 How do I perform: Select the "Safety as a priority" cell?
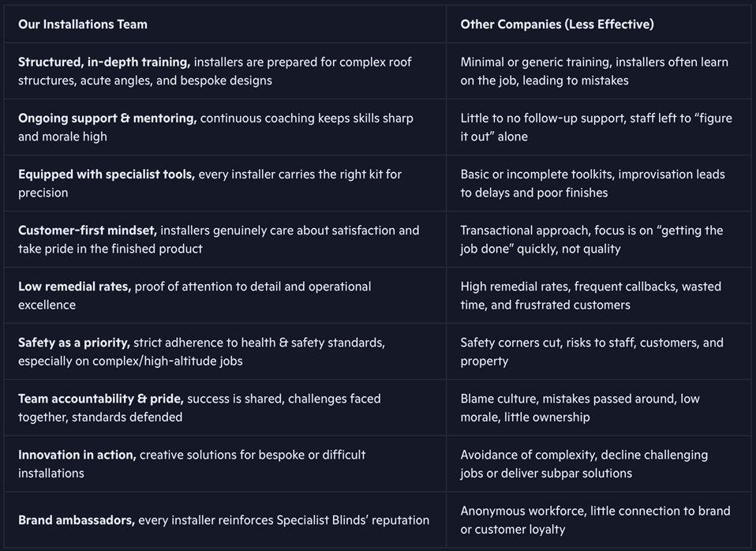[201, 351]
